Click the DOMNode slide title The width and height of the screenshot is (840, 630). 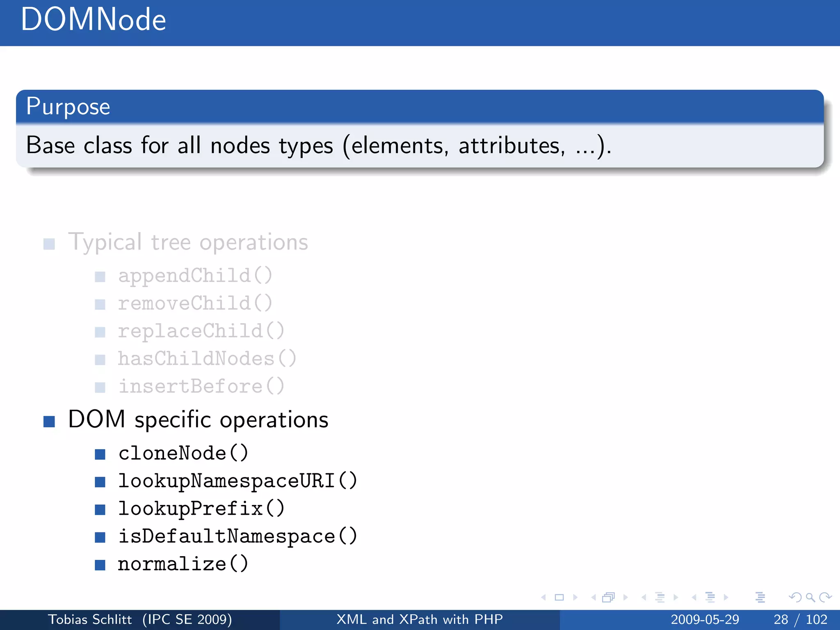94,20
